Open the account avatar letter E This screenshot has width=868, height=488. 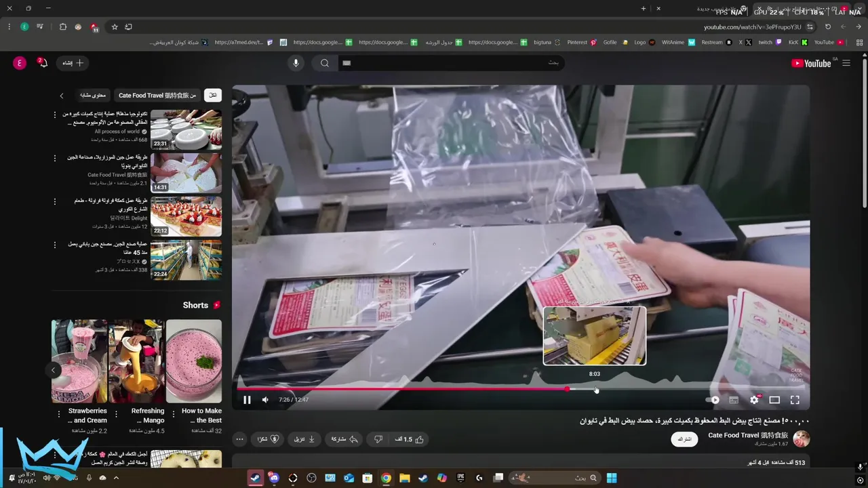pyautogui.click(x=20, y=63)
